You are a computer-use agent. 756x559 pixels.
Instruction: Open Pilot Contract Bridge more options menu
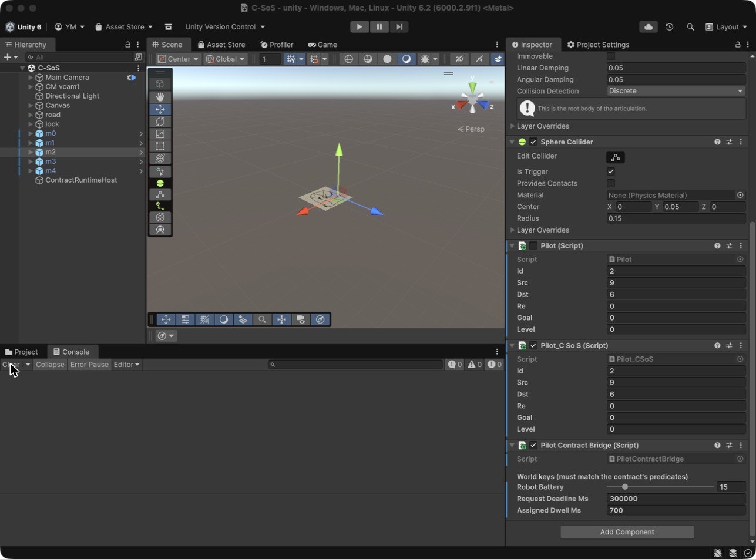click(x=741, y=446)
